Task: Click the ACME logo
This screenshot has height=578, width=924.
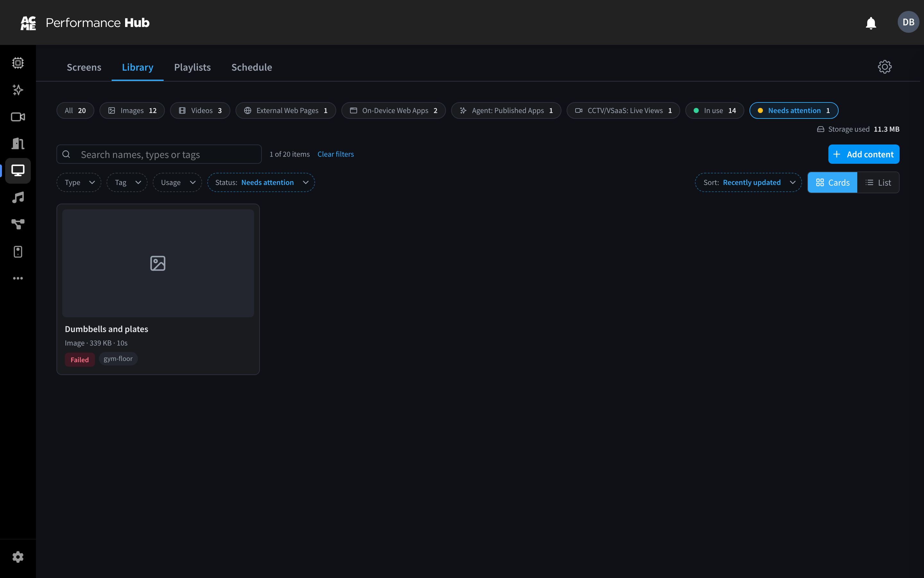Action: (x=28, y=23)
